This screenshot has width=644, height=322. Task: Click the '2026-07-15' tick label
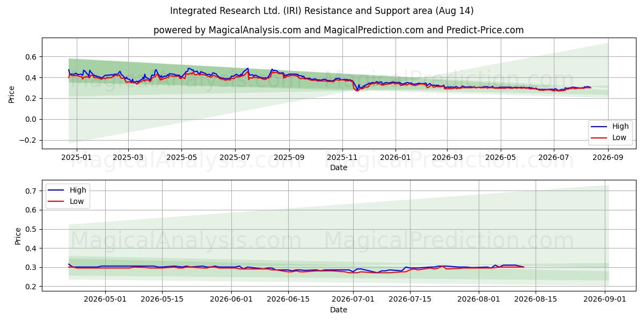pyautogui.click(x=411, y=299)
